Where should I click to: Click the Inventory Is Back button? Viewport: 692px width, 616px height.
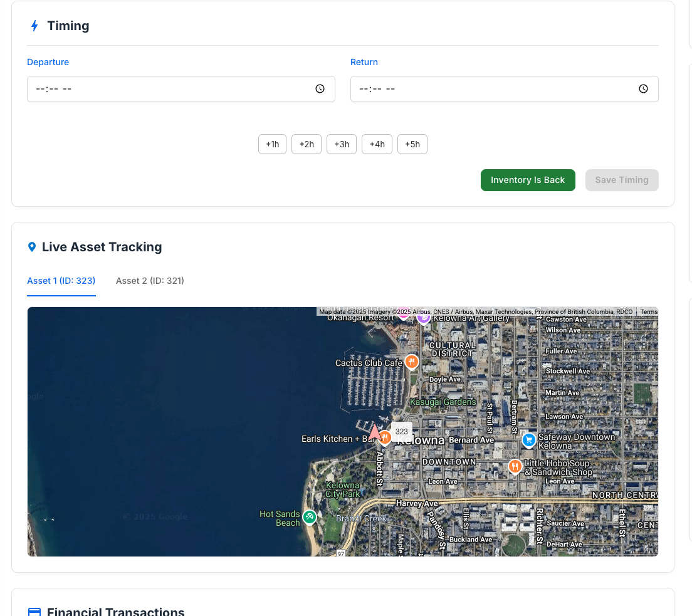[x=528, y=180]
